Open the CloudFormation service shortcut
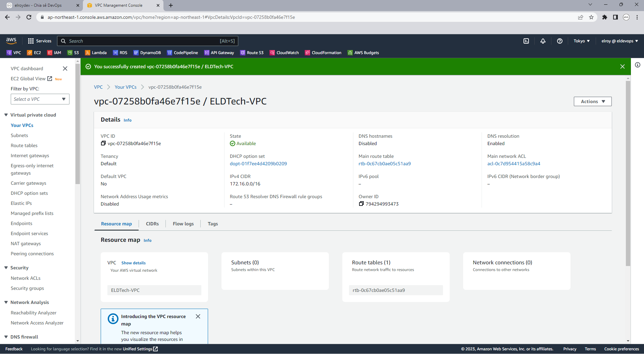The height and width of the screenshot is (354, 644). coord(323,53)
